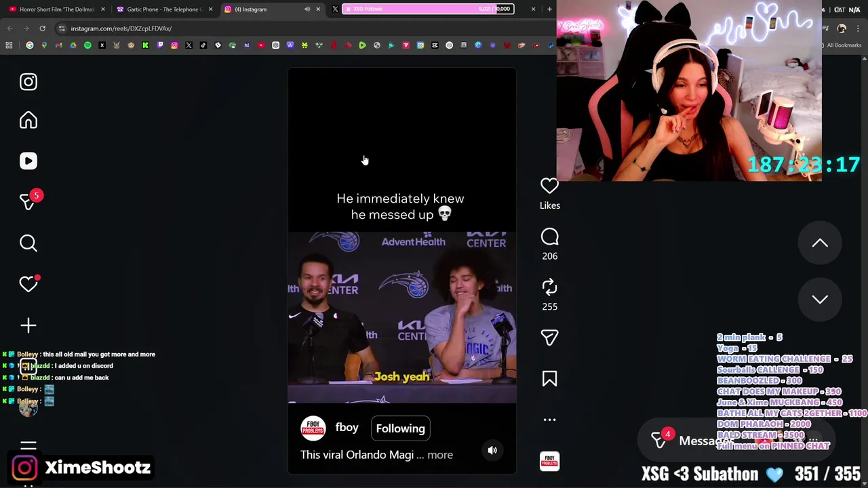Toggle reel sound speaker button
868x488 pixels.
tap(492, 450)
